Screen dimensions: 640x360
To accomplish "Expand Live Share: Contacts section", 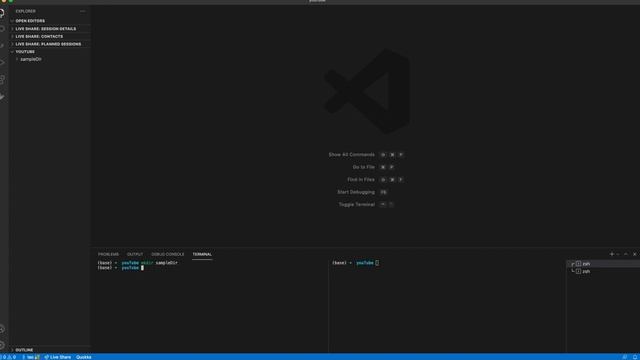I will [50, 36].
